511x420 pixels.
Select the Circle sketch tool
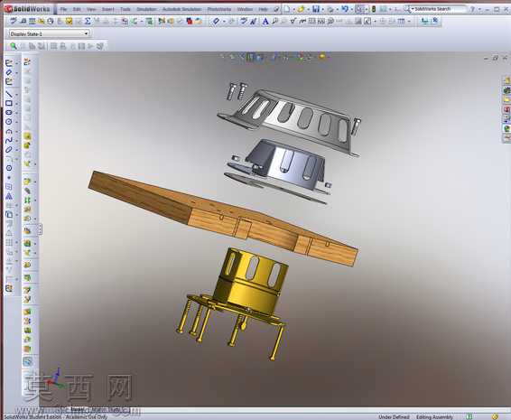tap(9, 122)
